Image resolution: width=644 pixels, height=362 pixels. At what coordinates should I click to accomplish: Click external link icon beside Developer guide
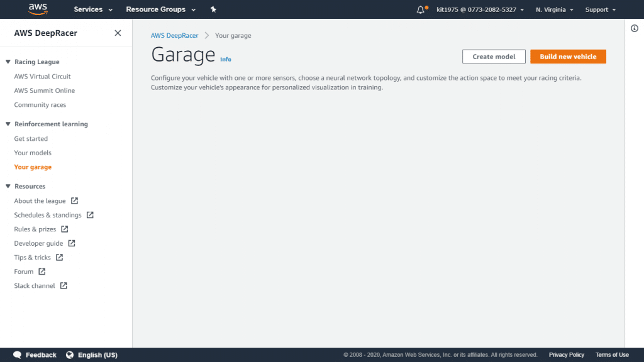(x=72, y=243)
